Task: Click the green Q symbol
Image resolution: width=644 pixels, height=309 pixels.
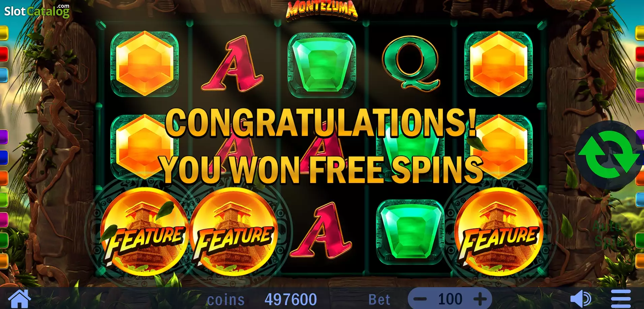Action: pyautogui.click(x=410, y=63)
